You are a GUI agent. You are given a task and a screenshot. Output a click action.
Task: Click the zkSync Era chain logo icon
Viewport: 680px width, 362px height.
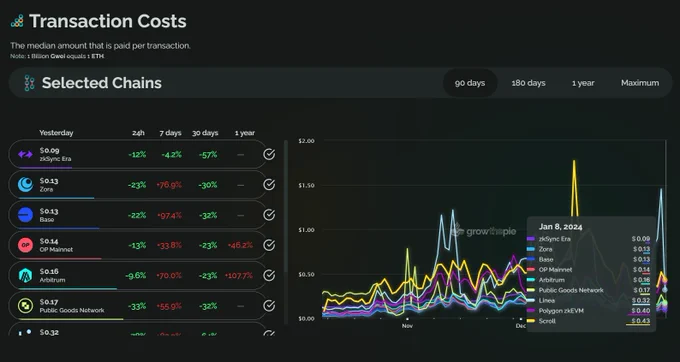pyautogui.click(x=25, y=154)
